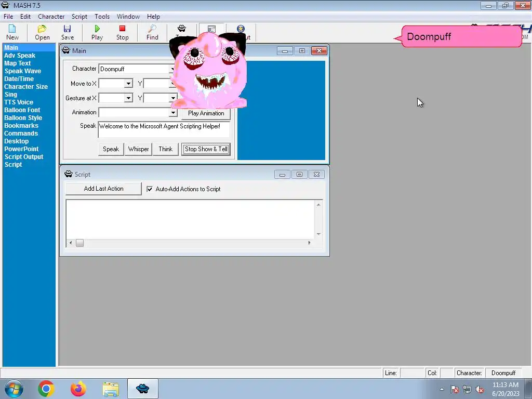Screen dimensions: 532x399
Task: Click the MASH taskbar button
Action: pos(142,389)
